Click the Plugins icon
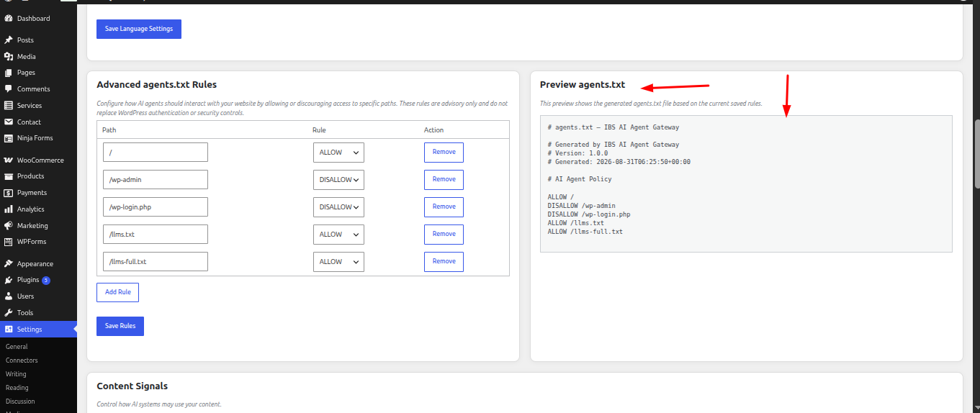 coord(9,280)
